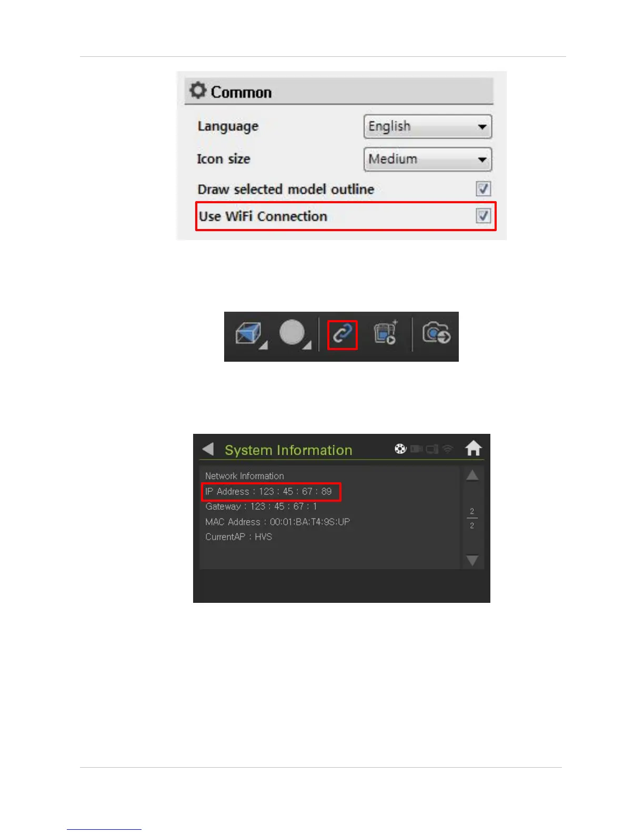Select the 3D box view icon
This screenshot has width=644, height=834.
point(248,333)
